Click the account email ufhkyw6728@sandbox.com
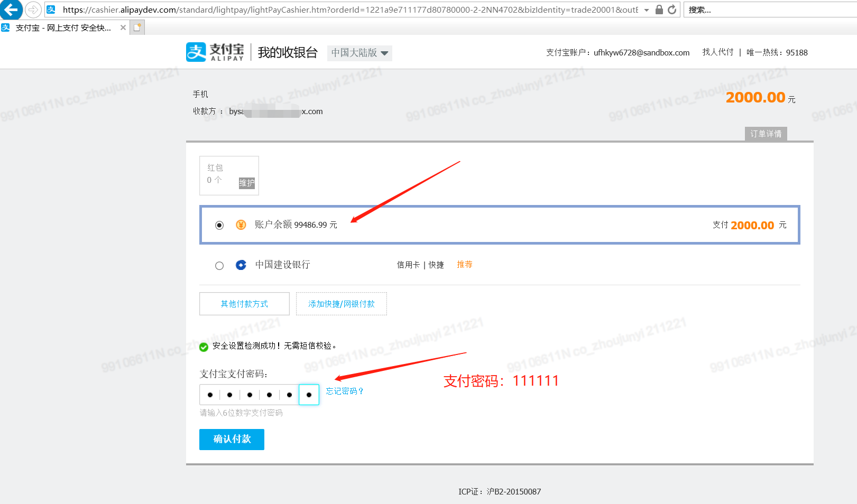 coord(641,52)
